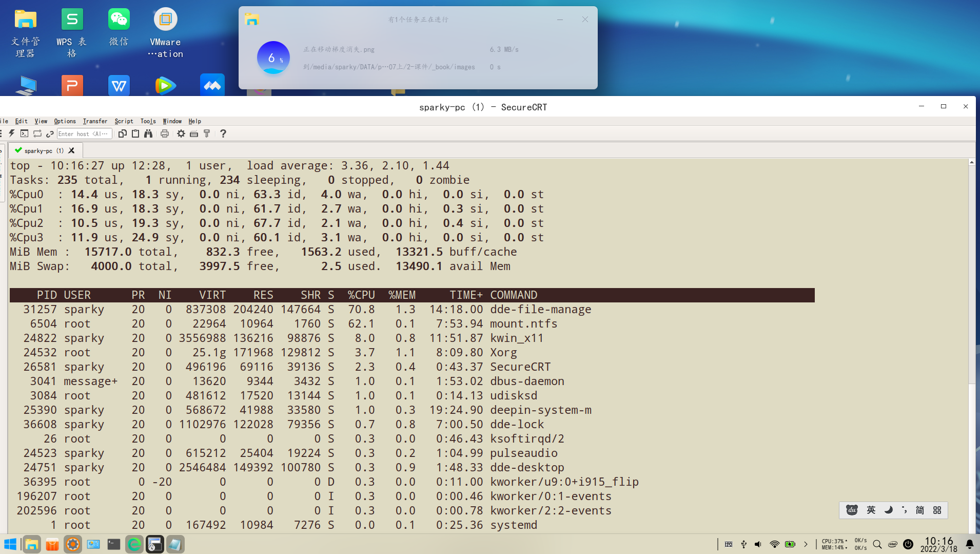Open the Keymap Editor keyboard icon

click(194, 133)
